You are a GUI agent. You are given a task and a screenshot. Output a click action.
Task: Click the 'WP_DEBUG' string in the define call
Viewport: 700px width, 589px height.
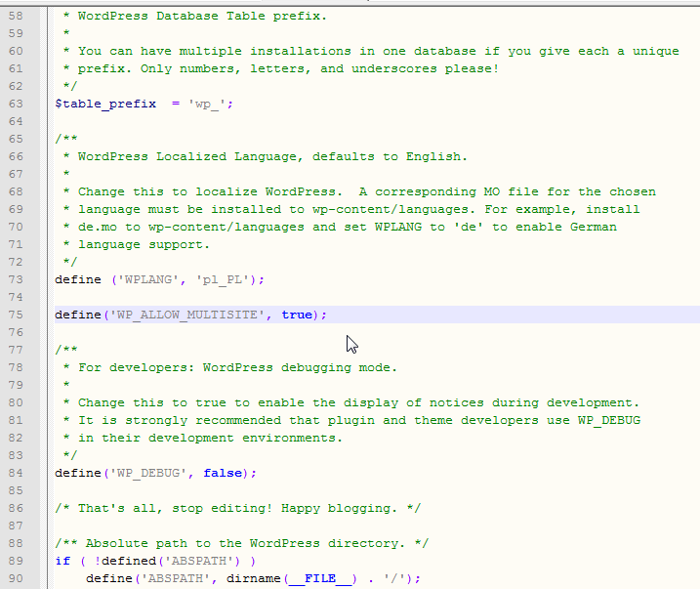coord(148,473)
